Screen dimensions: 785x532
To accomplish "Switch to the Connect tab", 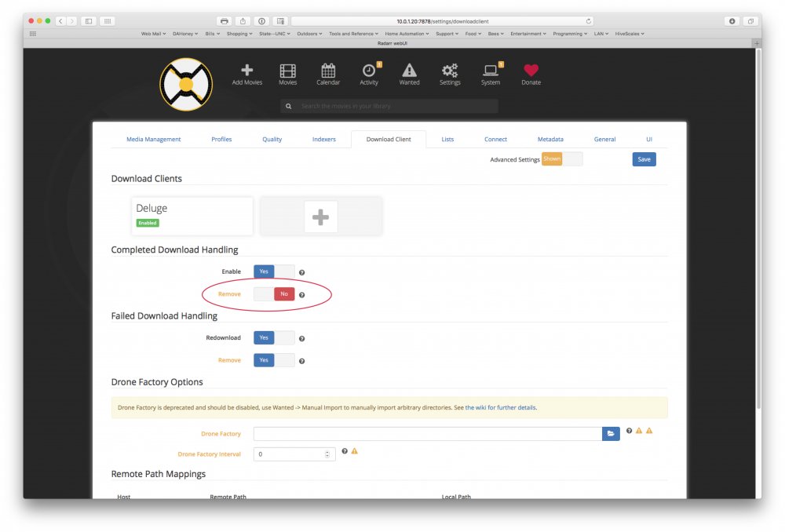I will coord(495,140).
